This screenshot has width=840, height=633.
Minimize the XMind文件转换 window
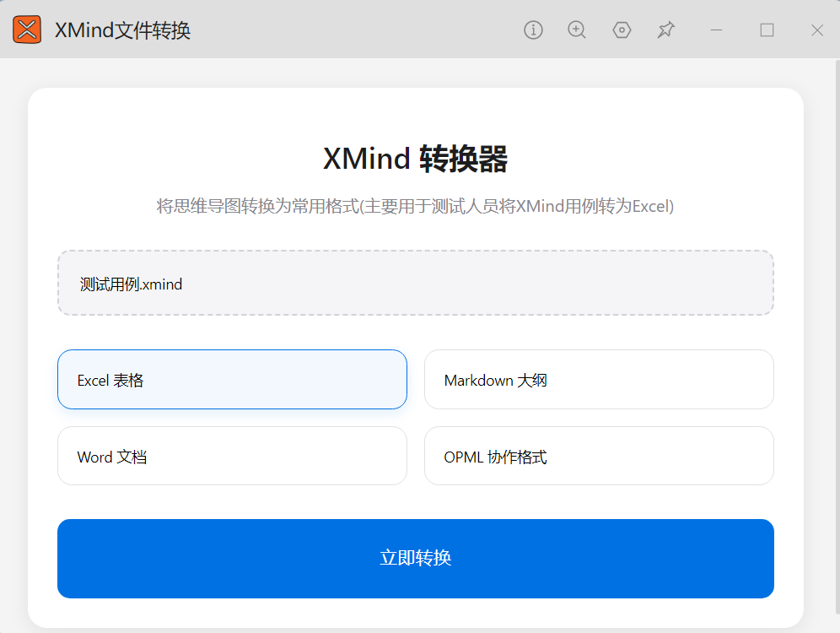[716, 30]
